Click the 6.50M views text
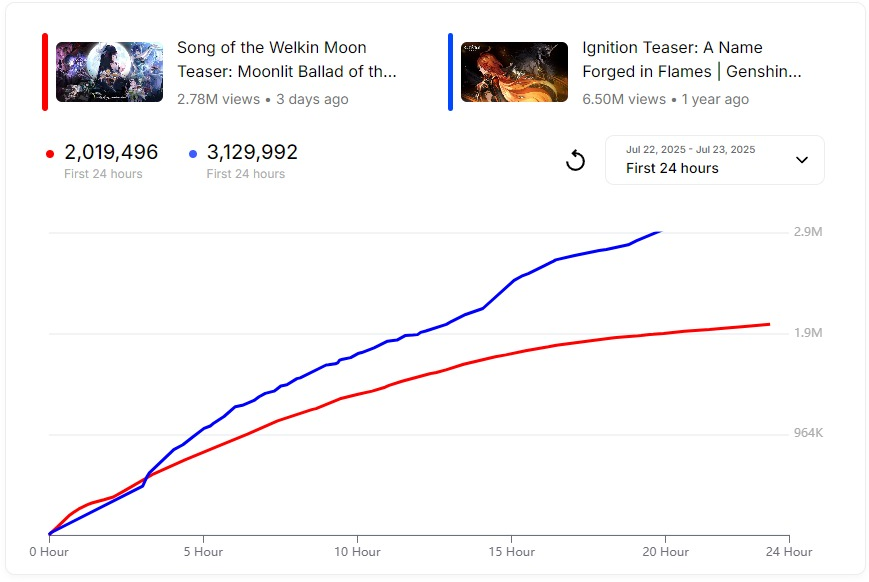This screenshot has height=582, width=869. [x=624, y=99]
